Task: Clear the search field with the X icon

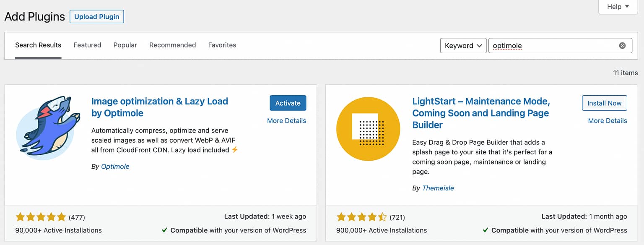Action: point(623,46)
